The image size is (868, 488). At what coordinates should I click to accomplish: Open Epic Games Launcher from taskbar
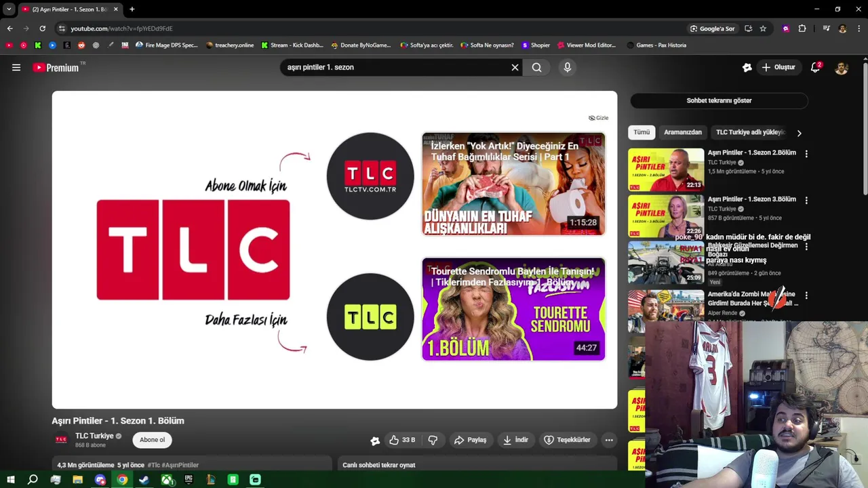pos(189,480)
